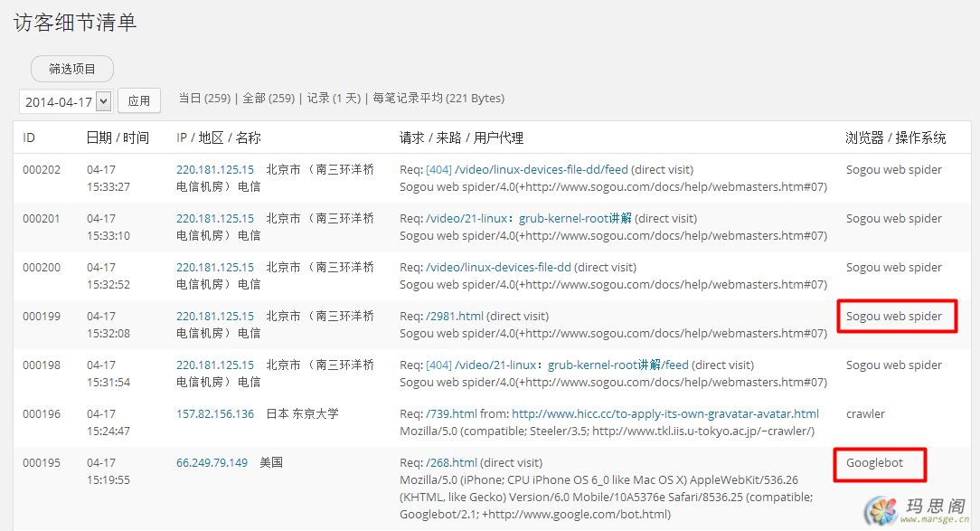The width and height of the screenshot is (980, 531).
Task: Click the 美国 location text
Action: pos(271,462)
